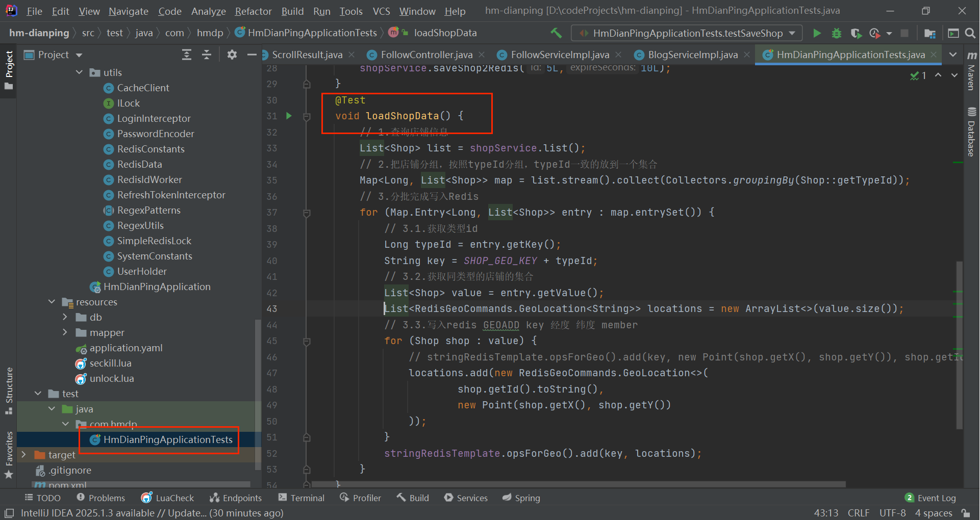Run loadShopData test from gutter arrow
This screenshot has width=980, height=520.
point(289,116)
